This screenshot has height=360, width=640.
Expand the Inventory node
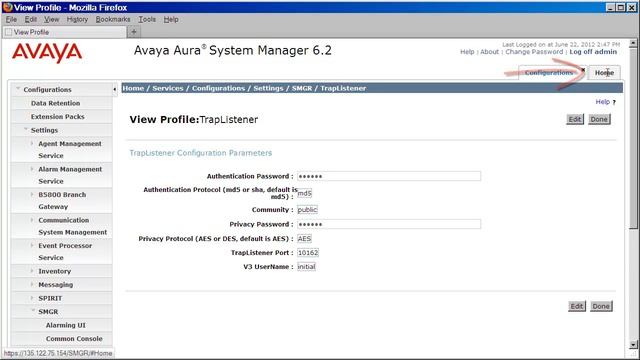click(32, 271)
